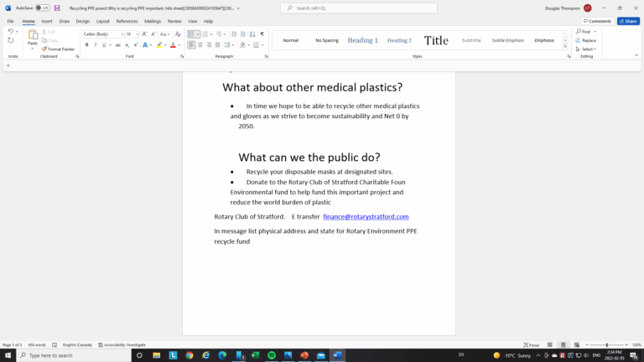Open Spotify from the Windows taskbar
This screenshot has height=362, width=644.
point(272,355)
